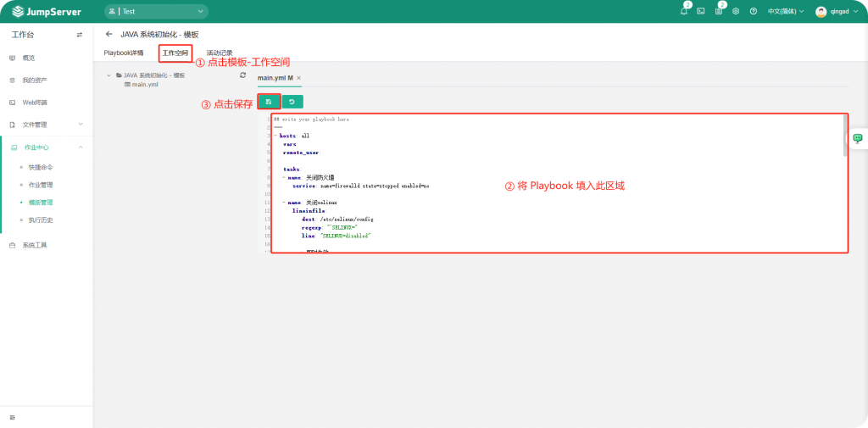
Task: Fold the 关闭selinux task block in gutter
Action: coord(285,203)
